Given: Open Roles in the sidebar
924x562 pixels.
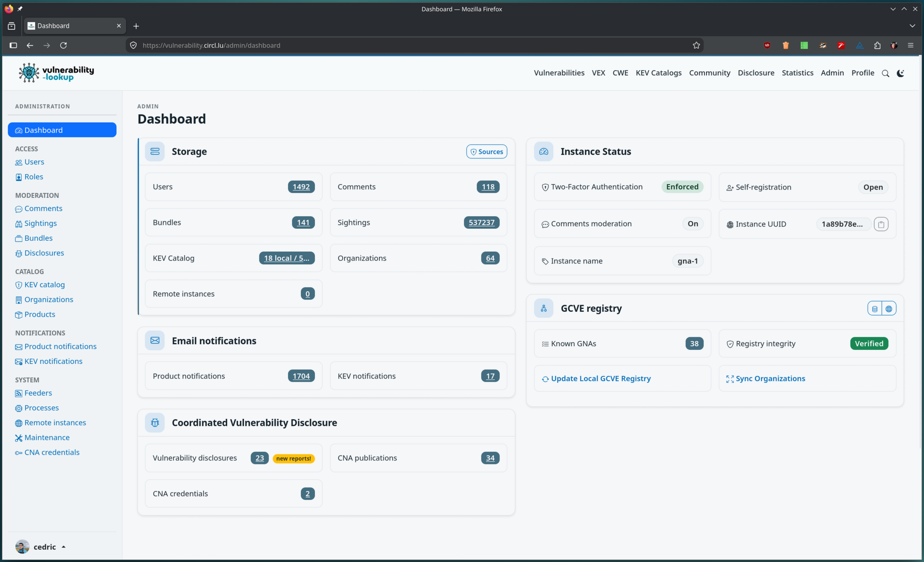Looking at the screenshot, I should pyautogui.click(x=29, y=177).
